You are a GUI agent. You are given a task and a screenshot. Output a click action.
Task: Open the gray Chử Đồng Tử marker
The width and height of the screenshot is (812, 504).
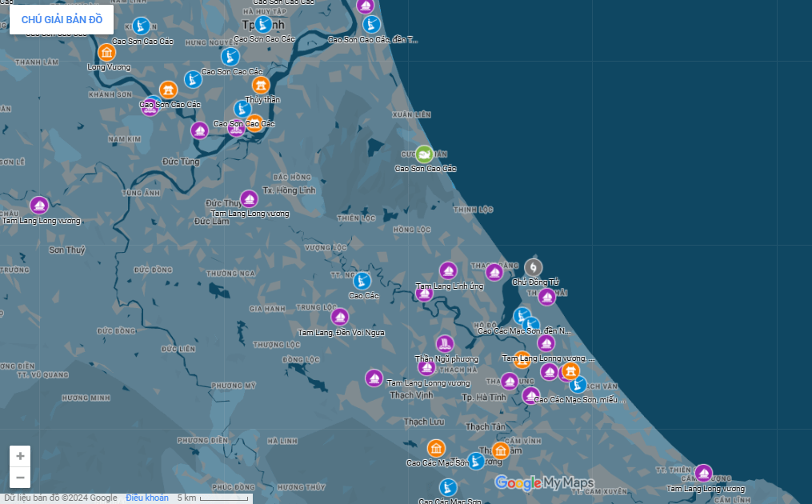(x=534, y=268)
